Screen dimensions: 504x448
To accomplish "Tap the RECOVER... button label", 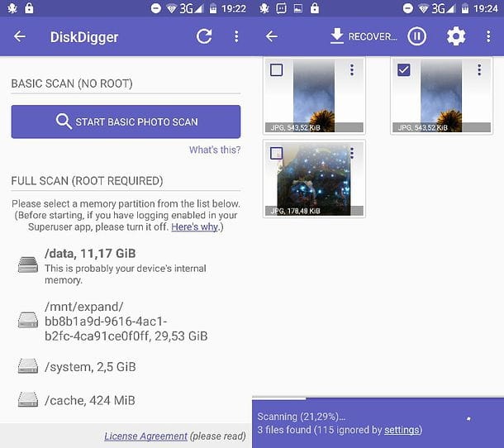I will [373, 36].
